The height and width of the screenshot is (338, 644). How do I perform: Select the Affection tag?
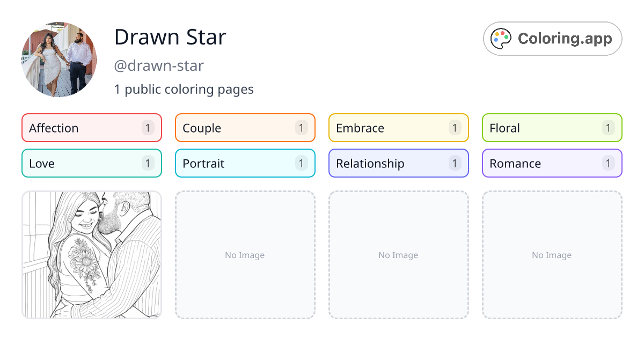click(92, 128)
